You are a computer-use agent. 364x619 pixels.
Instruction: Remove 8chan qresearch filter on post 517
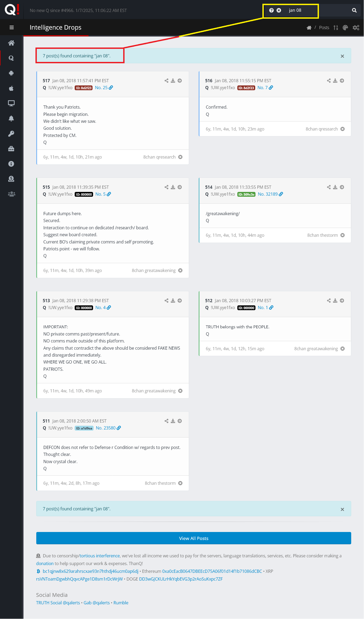click(180, 157)
